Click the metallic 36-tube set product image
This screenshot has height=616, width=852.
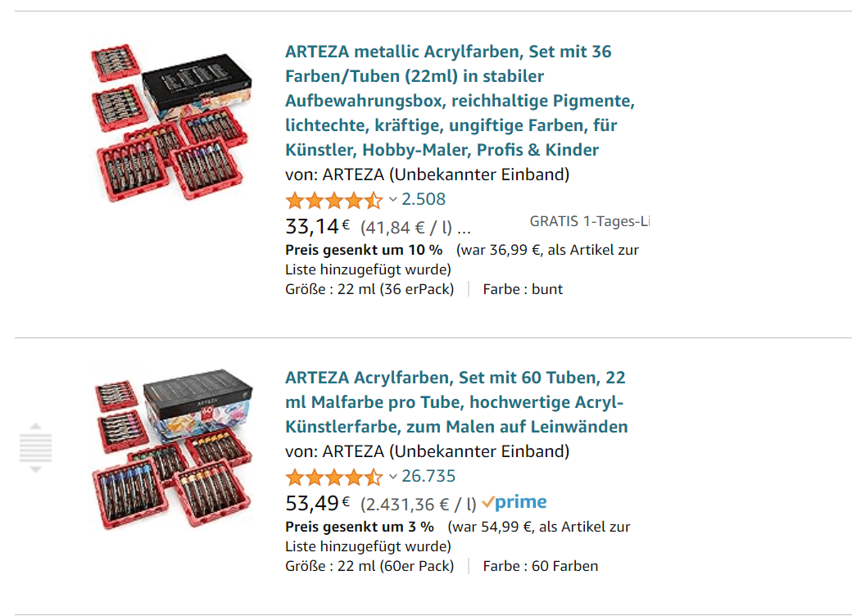(x=172, y=122)
